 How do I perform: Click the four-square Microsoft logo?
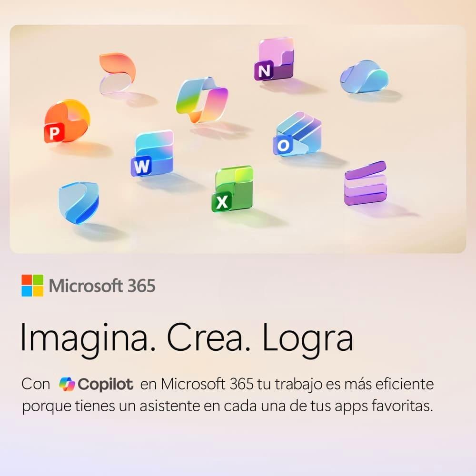pyautogui.click(x=32, y=286)
